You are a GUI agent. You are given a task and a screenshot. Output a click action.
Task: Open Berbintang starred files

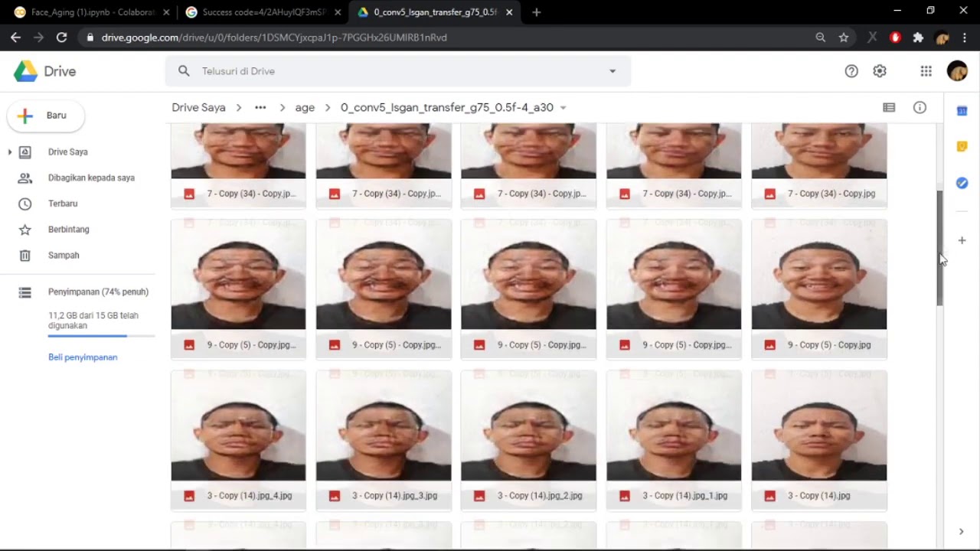pos(68,230)
